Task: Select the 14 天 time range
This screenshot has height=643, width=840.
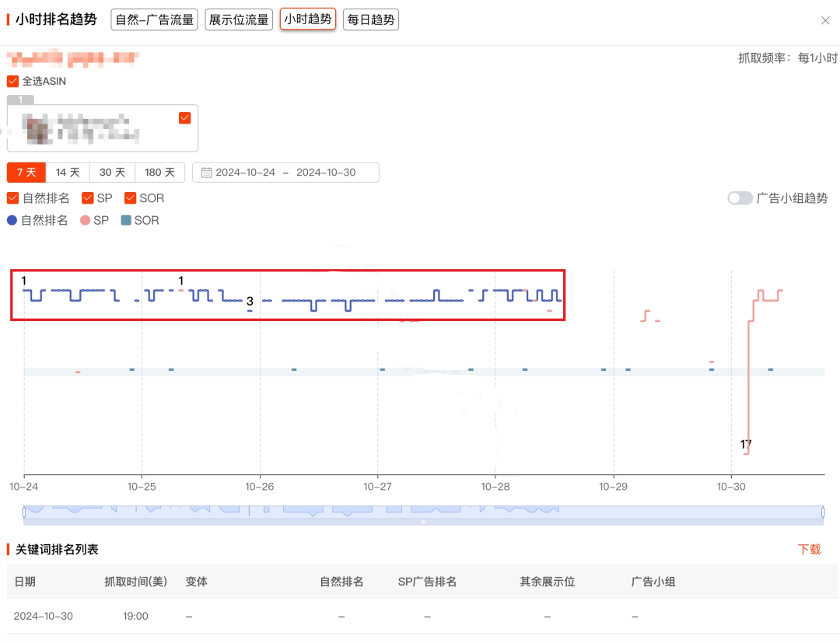Action: [x=68, y=172]
